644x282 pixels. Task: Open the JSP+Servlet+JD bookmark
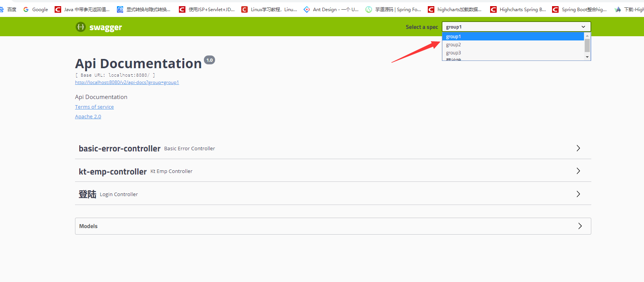[207, 9]
